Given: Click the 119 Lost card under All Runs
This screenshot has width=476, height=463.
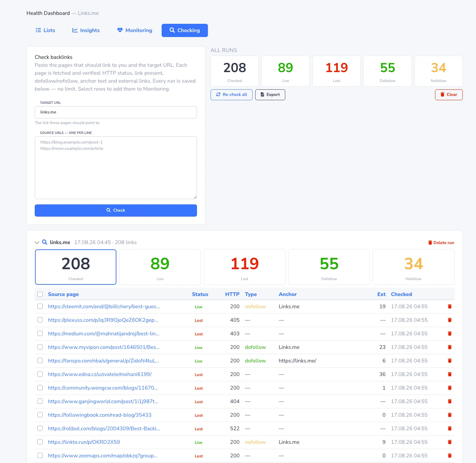Looking at the screenshot, I should pos(337,71).
